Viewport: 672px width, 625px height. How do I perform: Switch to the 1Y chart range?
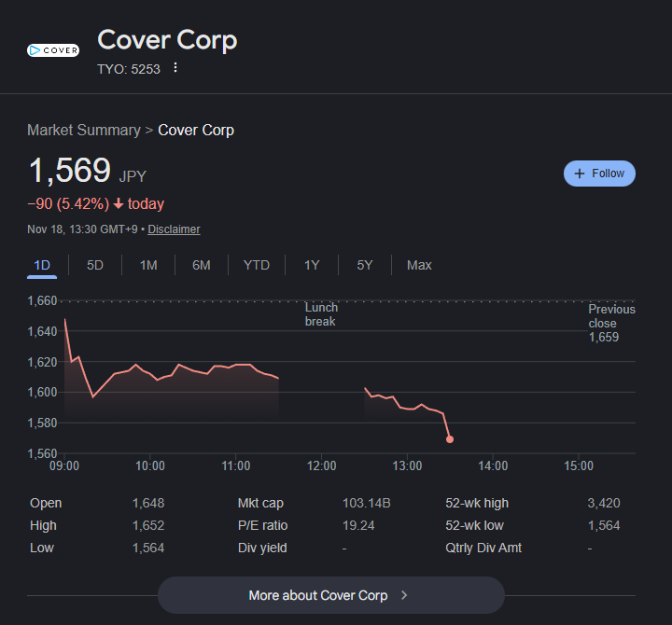(312, 265)
